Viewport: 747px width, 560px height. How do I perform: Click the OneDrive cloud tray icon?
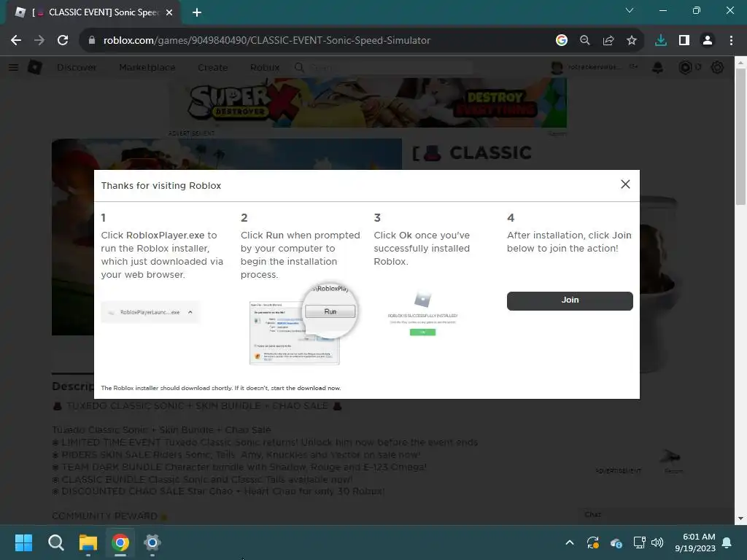[616, 542]
